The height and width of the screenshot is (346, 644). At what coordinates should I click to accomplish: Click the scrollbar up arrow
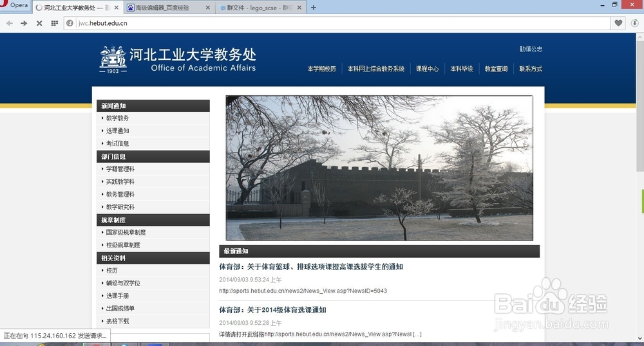click(640, 37)
